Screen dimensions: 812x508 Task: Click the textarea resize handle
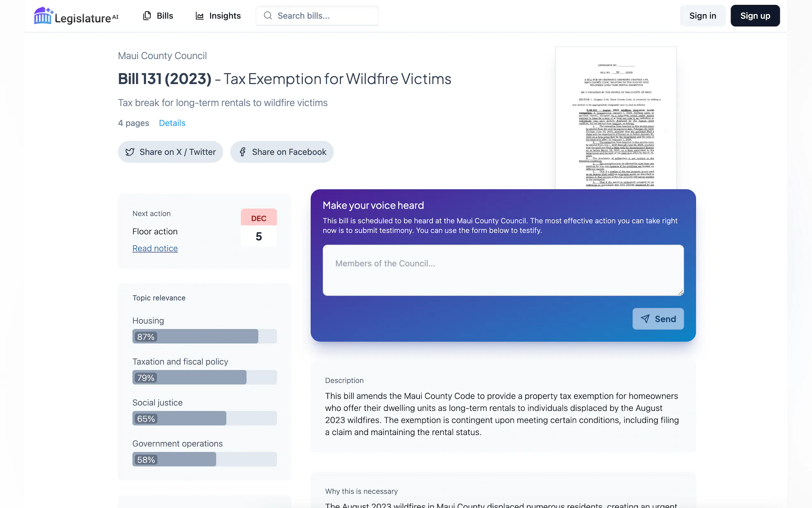point(680,293)
